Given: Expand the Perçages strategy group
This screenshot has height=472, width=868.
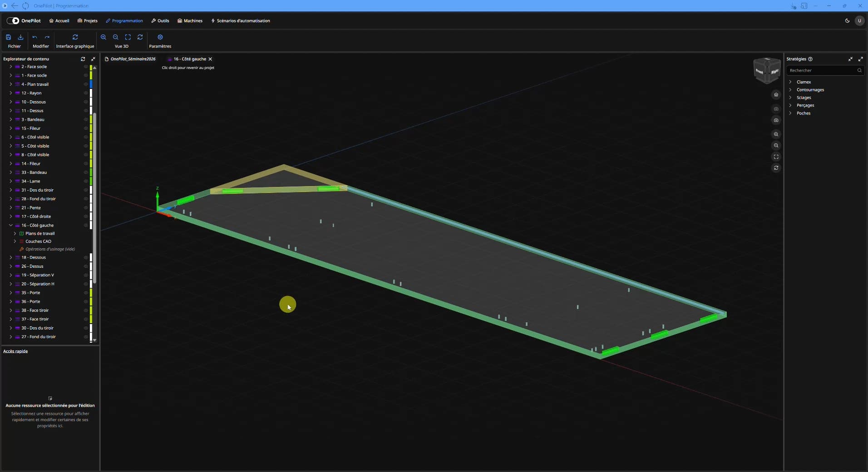Looking at the screenshot, I should tap(790, 105).
